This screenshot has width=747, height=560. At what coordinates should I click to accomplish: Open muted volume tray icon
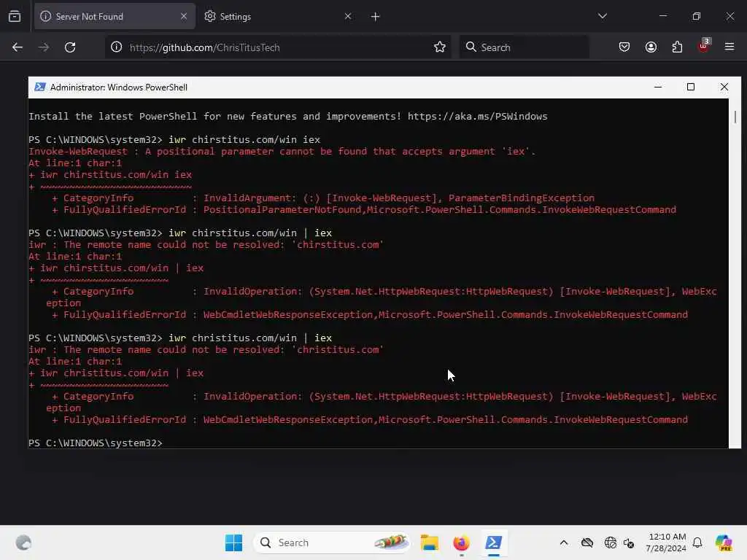(629, 542)
